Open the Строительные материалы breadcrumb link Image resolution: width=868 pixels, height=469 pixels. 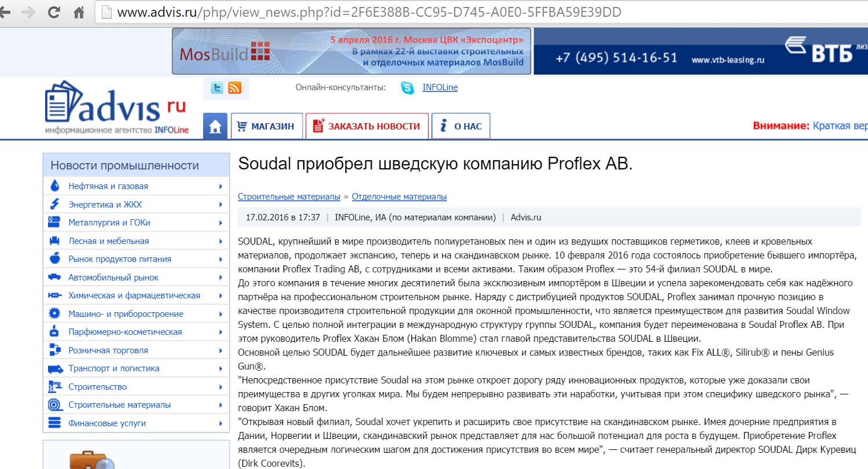289,197
